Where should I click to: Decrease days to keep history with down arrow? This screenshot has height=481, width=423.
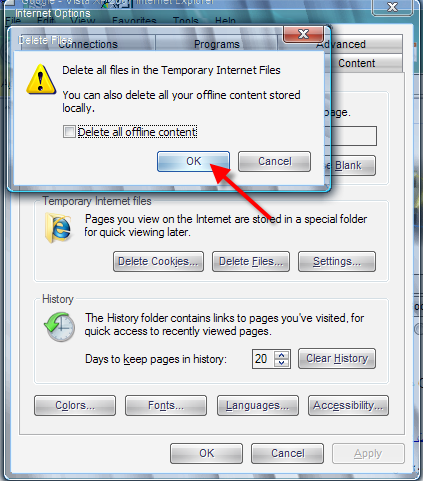(282, 363)
